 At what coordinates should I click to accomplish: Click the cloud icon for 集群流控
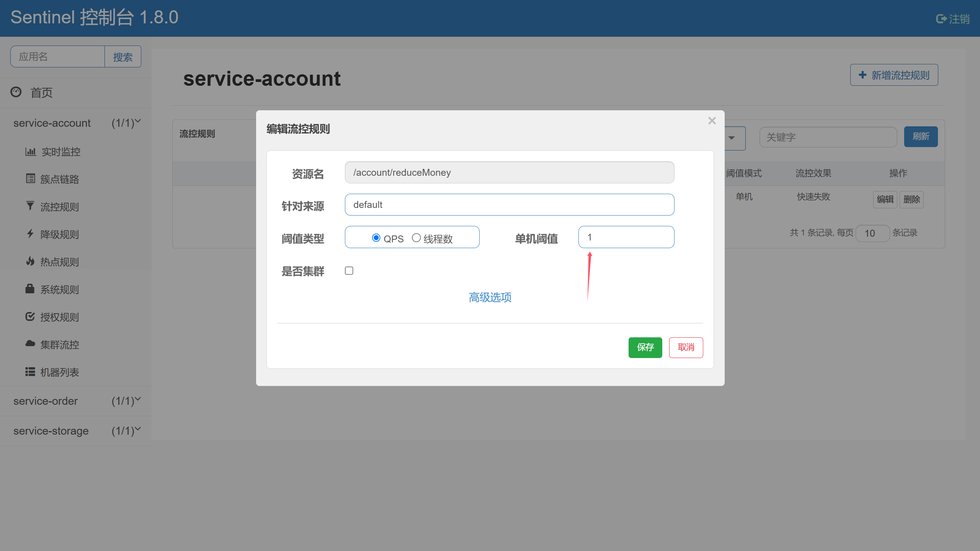coord(30,343)
